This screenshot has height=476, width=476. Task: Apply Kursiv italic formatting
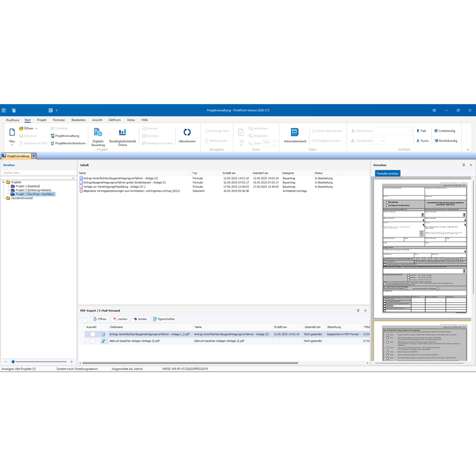422,140
